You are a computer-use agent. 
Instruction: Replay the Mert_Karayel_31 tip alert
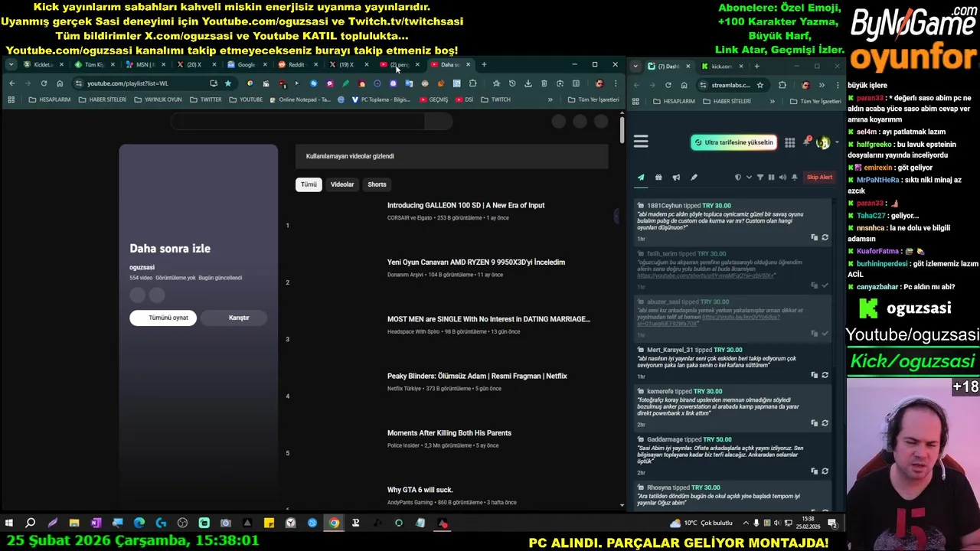825,375
